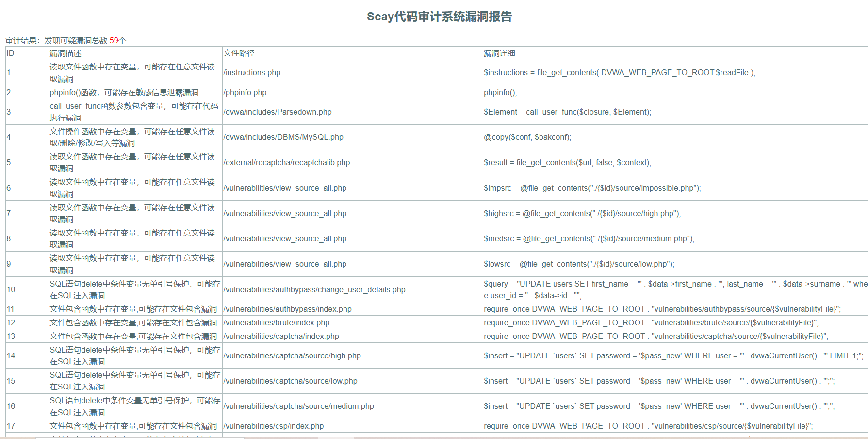
Task: Click the ID cell for row 14
Action: [10, 355]
